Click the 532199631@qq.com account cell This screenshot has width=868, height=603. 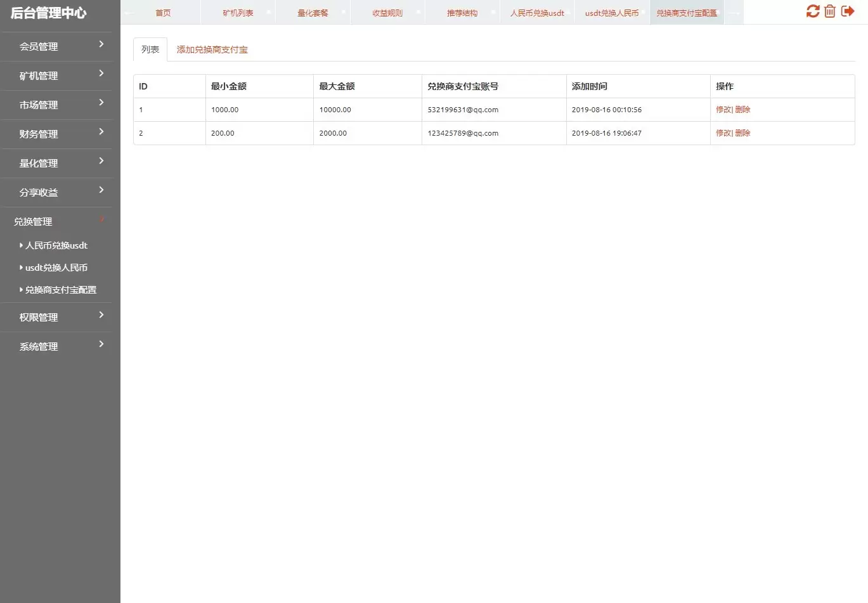[494, 110]
